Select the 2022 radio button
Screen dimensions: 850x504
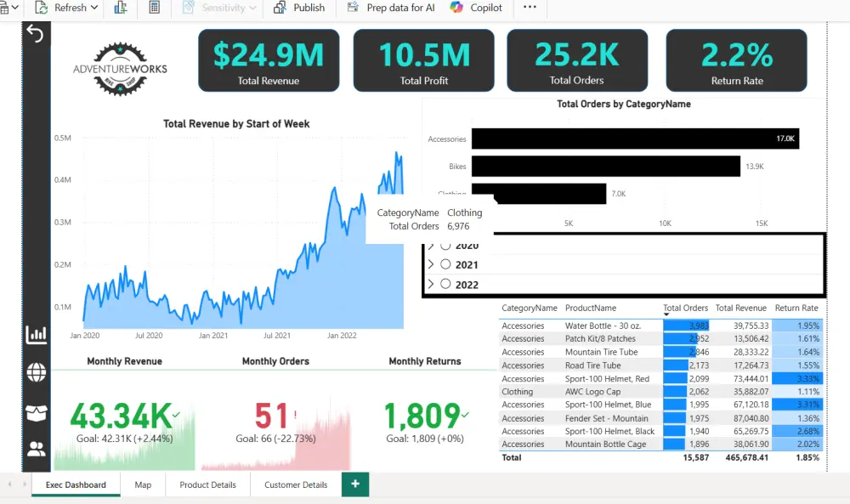[x=445, y=285]
